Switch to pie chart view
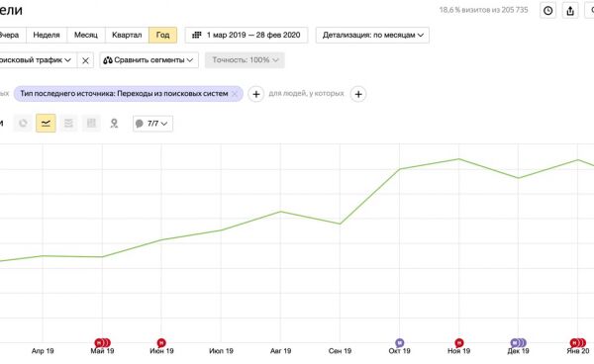The height and width of the screenshot is (364, 594). 23,124
